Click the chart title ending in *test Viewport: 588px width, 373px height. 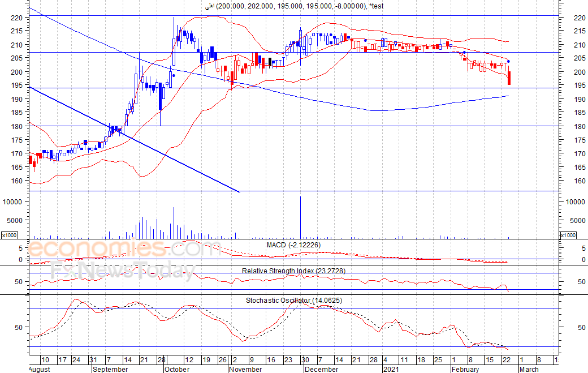[294, 6]
